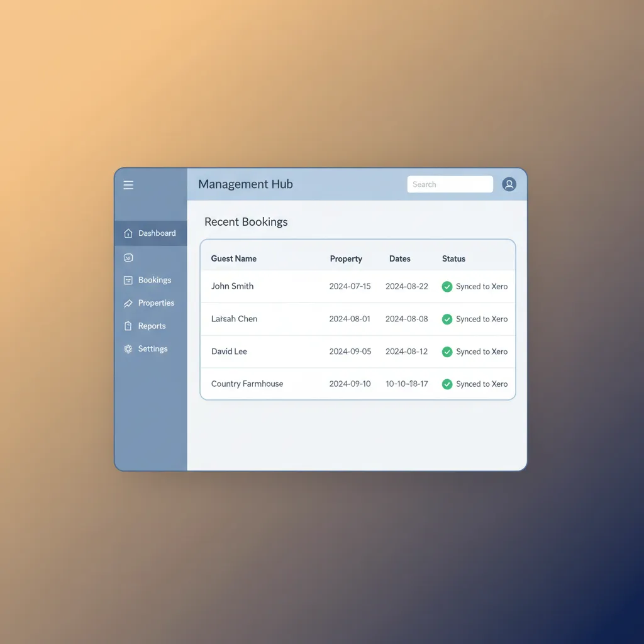
Task: Click Country Farmhouse's green sync checkmark
Action: (x=447, y=384)
